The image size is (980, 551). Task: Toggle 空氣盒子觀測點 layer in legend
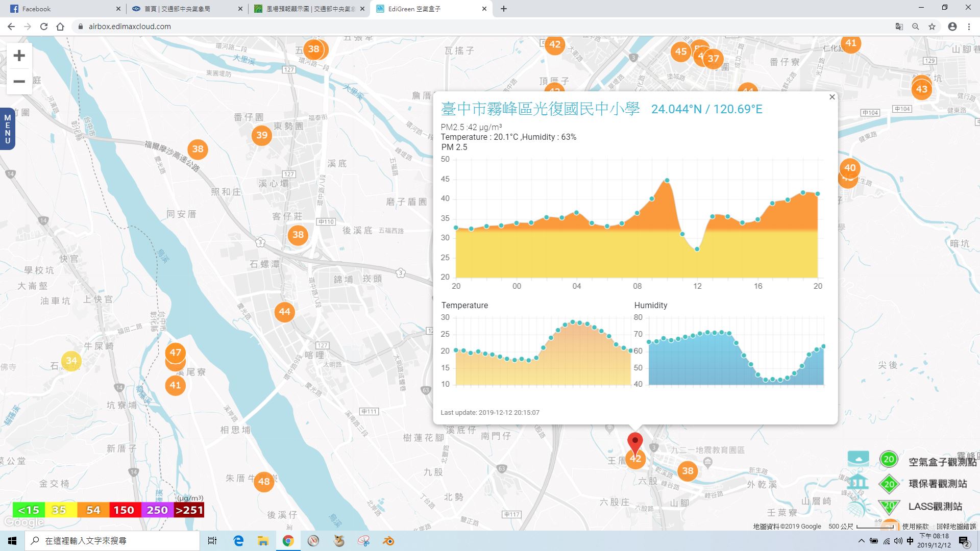[x=942, y=462]
